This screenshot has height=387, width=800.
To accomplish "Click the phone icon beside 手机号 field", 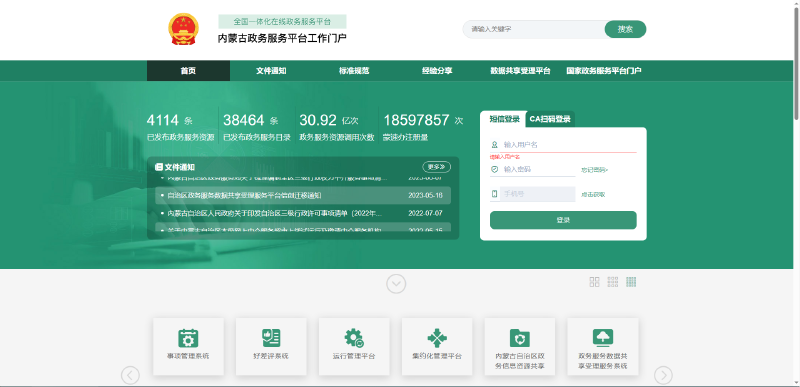I will pos(494,194).
